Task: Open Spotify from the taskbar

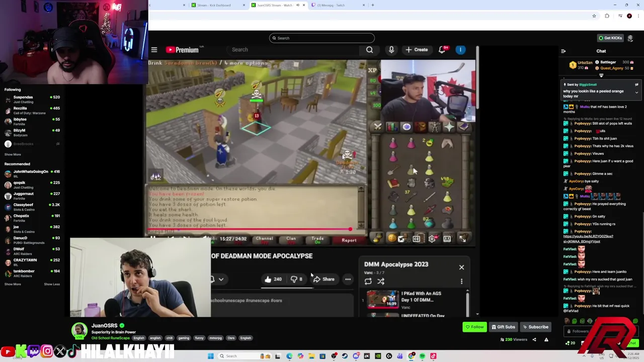Action: point(422,356)
